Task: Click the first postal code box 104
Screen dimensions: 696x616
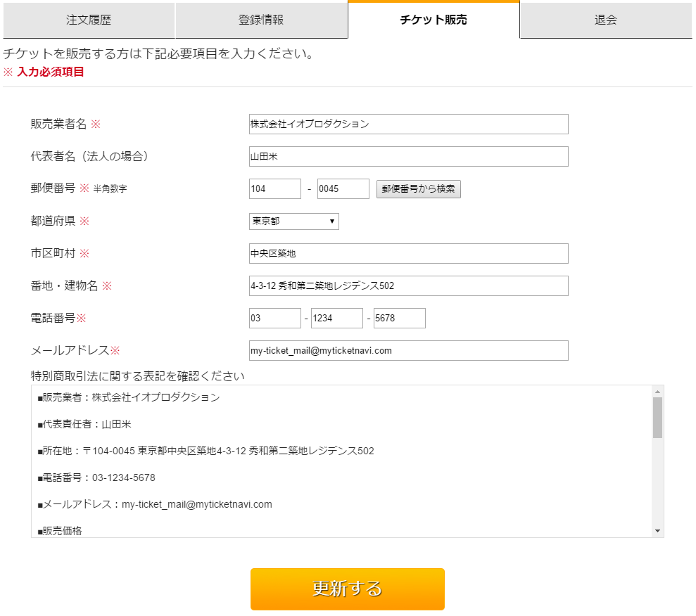Action: click(275, 189)
